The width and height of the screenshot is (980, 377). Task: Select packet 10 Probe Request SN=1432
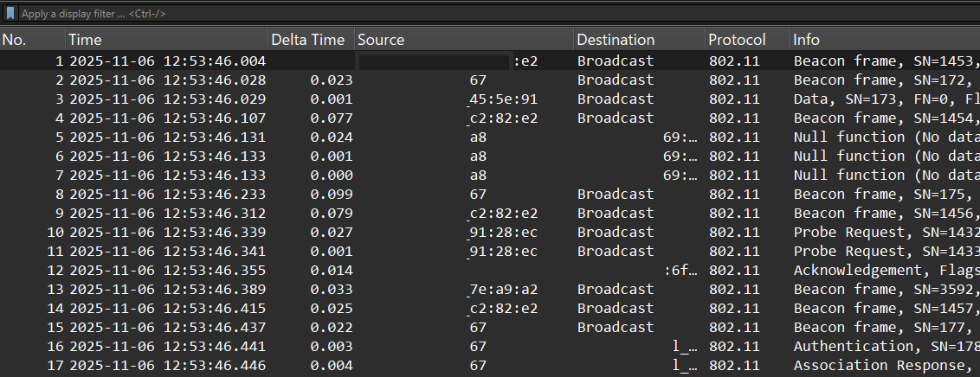[x=490, y=233]
